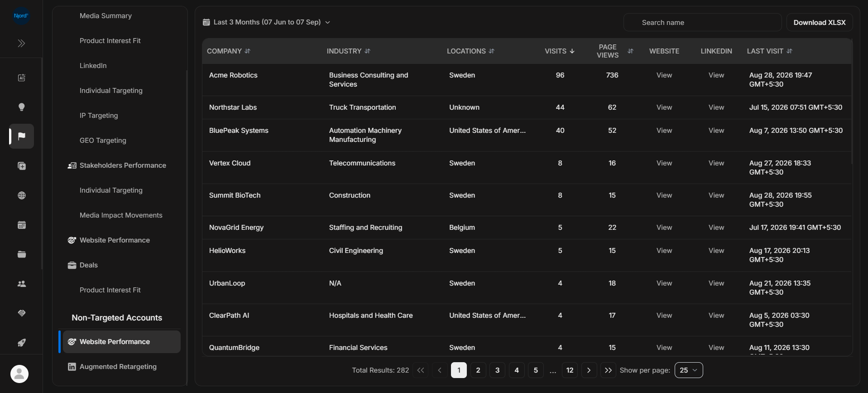Screen dimensions: 868x393
Task: Go to results page 2
Action: click(x=478, y=370)
